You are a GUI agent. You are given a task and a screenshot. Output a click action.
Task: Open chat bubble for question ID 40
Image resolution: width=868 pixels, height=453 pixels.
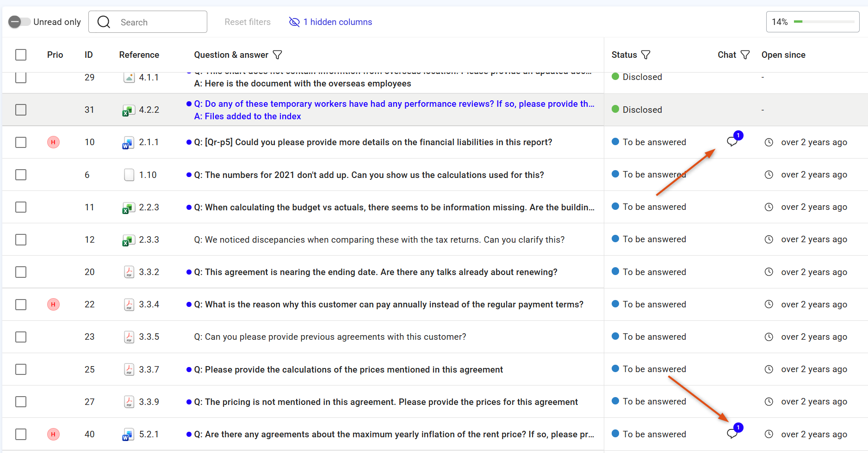pos(734,432)
